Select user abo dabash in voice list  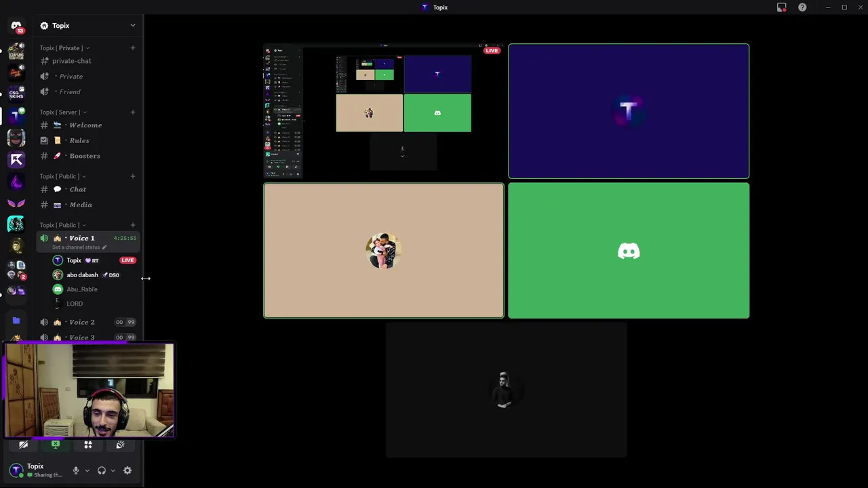pyautogui.click(x=94, y=275)
